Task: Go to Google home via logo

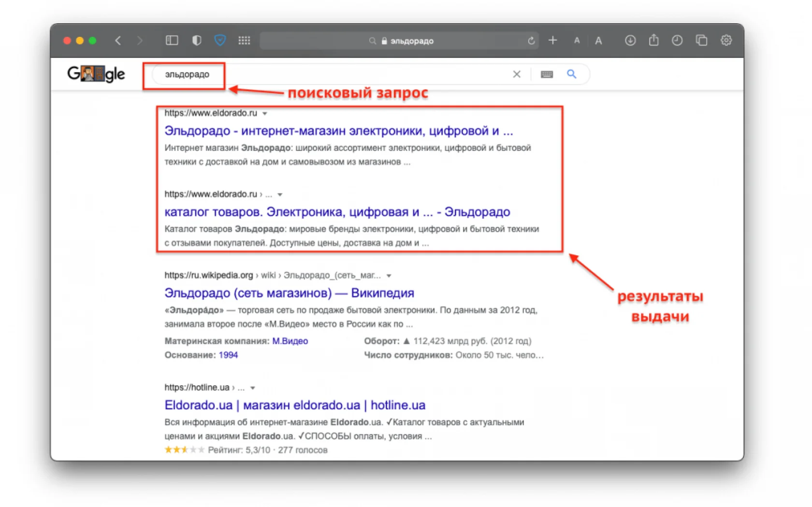Action: point(96,74)
